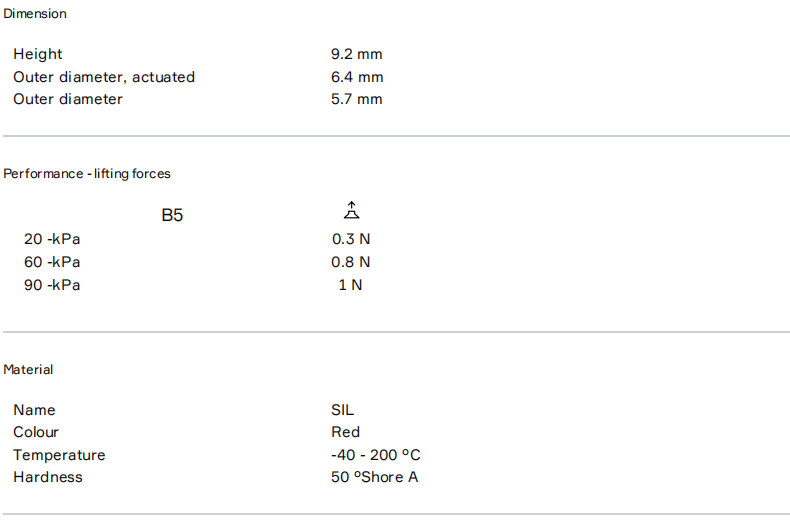Click the 9.2 mm height value
Image resolution: width=790 pixels, height=522 pixels.
pyautogui.click(x=357, y=54)
